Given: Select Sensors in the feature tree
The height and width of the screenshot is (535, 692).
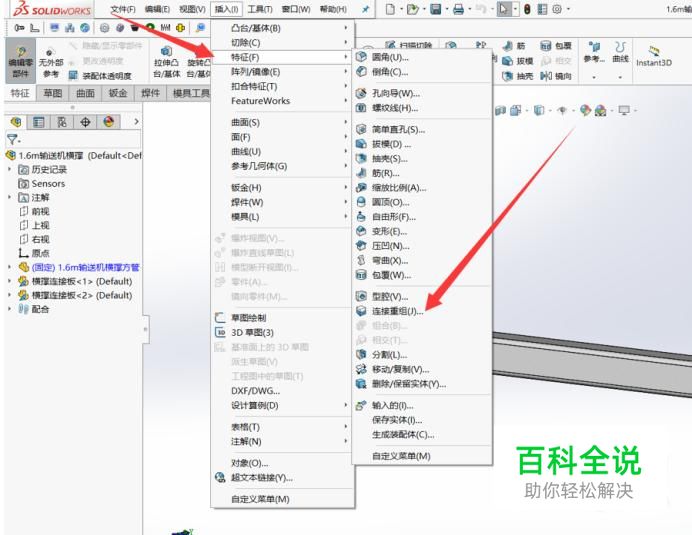Looking at the screenshot, I should tap(41, 184).
